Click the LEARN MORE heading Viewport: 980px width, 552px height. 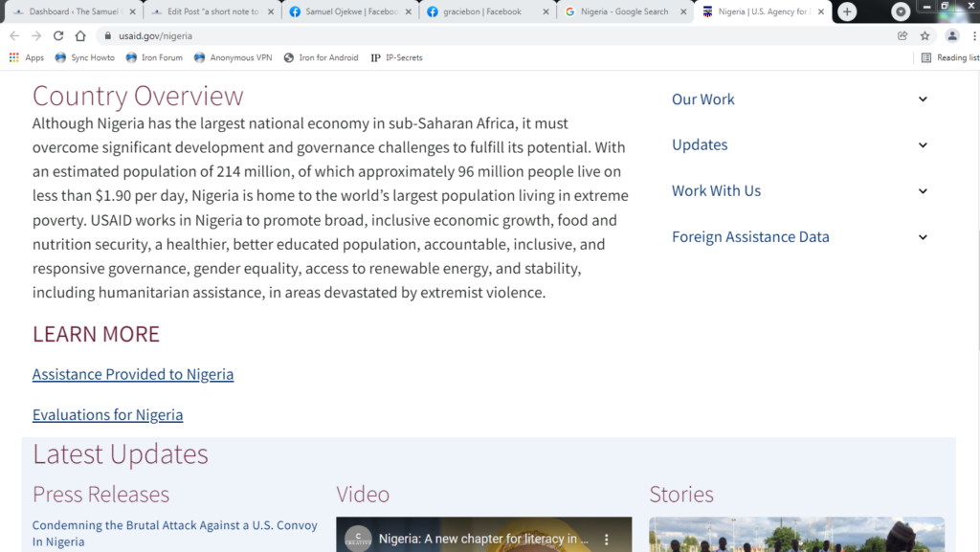coord(97,334)
